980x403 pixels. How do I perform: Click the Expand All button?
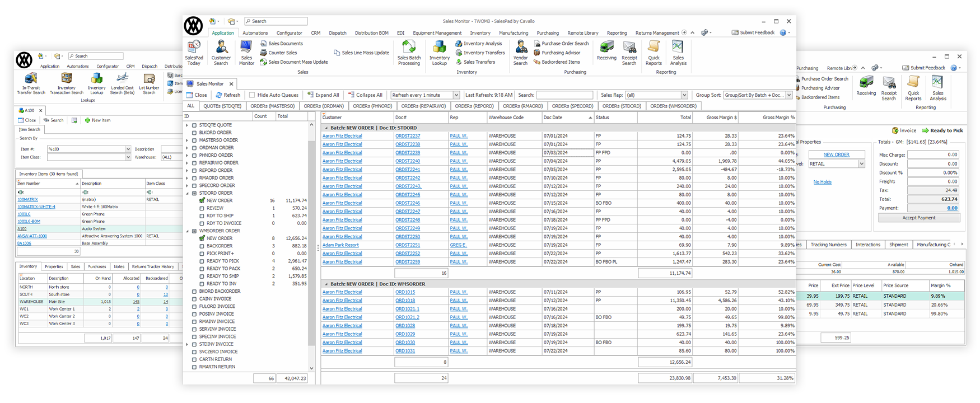coord(323,95)
